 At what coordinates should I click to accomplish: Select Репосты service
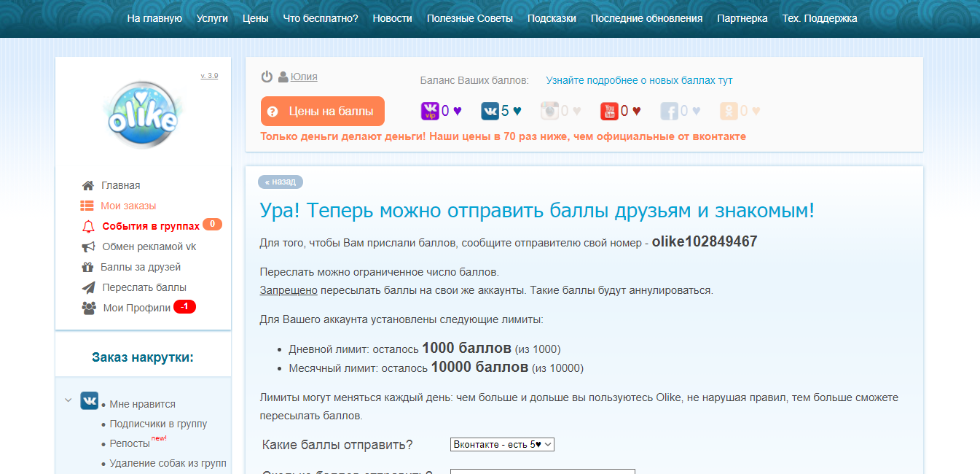(x=130, y=443)
